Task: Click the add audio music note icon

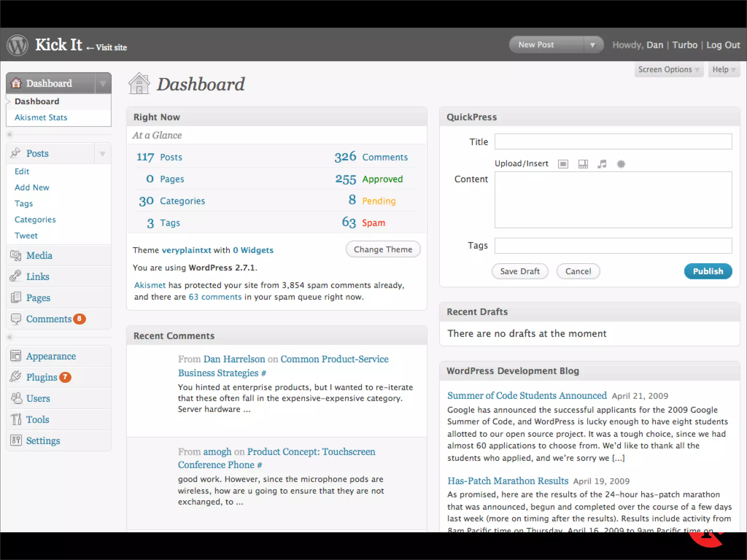Action: coord(602,164)
